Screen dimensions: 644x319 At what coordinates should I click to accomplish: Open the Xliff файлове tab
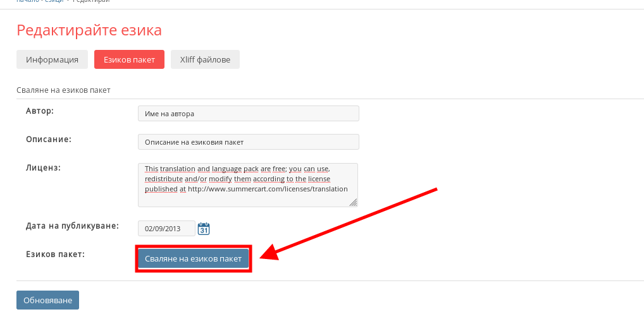point(205,60)
